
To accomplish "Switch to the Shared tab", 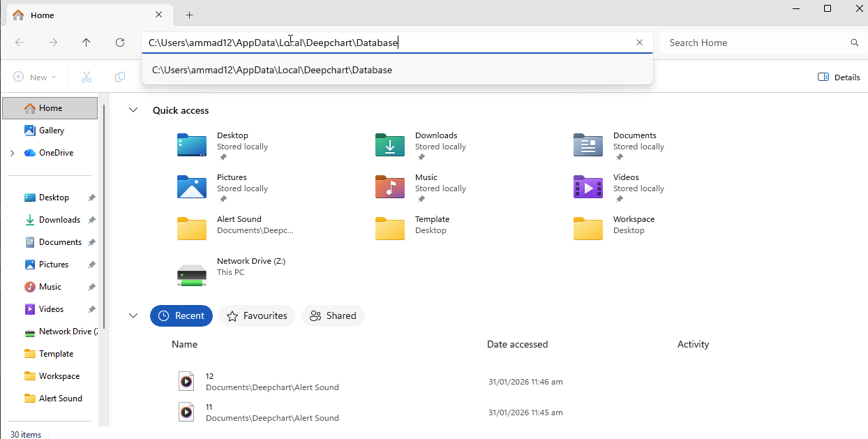I will (333, 315).
